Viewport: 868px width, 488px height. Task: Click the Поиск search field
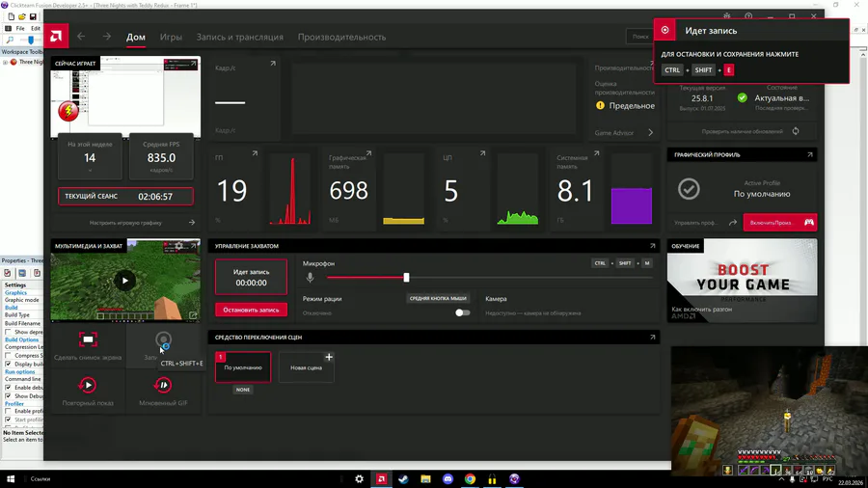640,37
